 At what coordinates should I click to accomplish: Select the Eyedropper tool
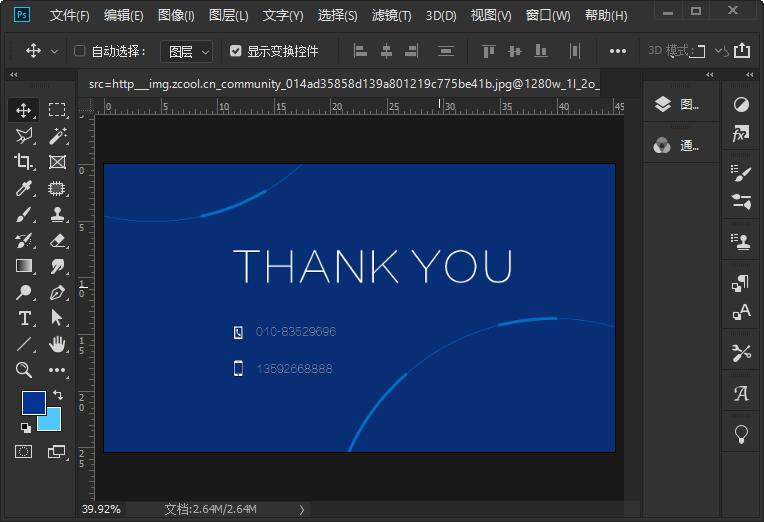pyautogui.click(x=23, y=188)
